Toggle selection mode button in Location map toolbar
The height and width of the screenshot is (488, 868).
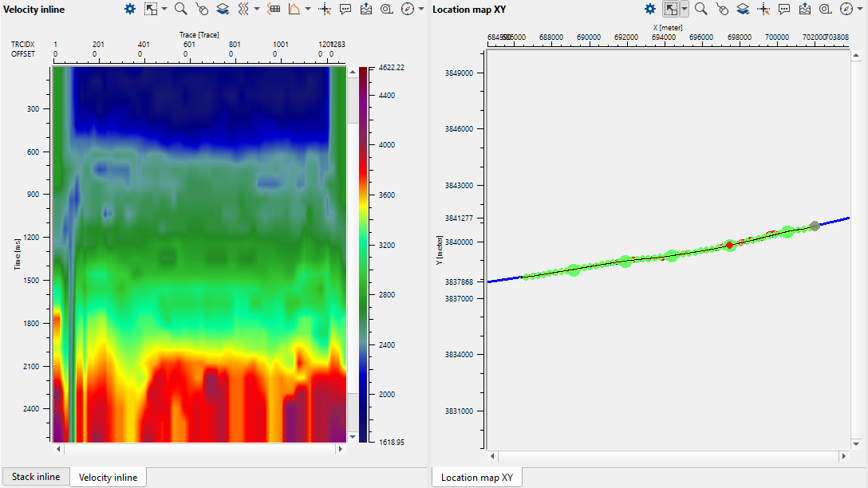point(671,9)
